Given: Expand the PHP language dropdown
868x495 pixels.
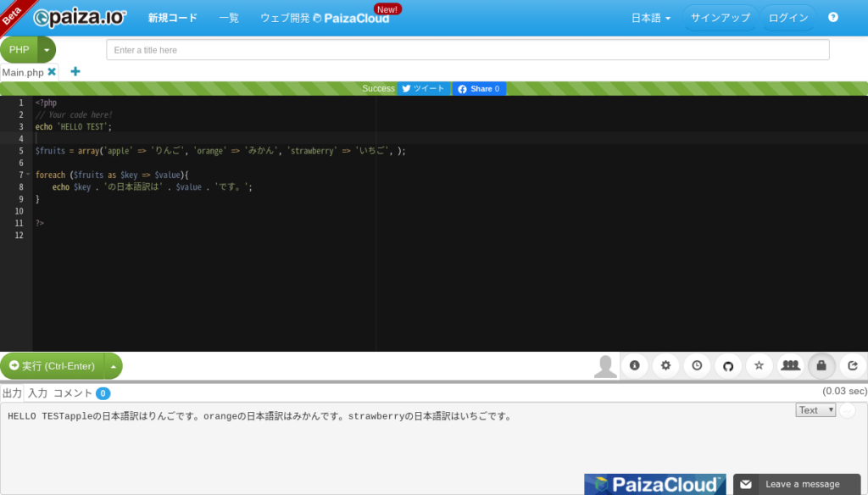Looking at the screenshot, I should click(x=47, y=49).
